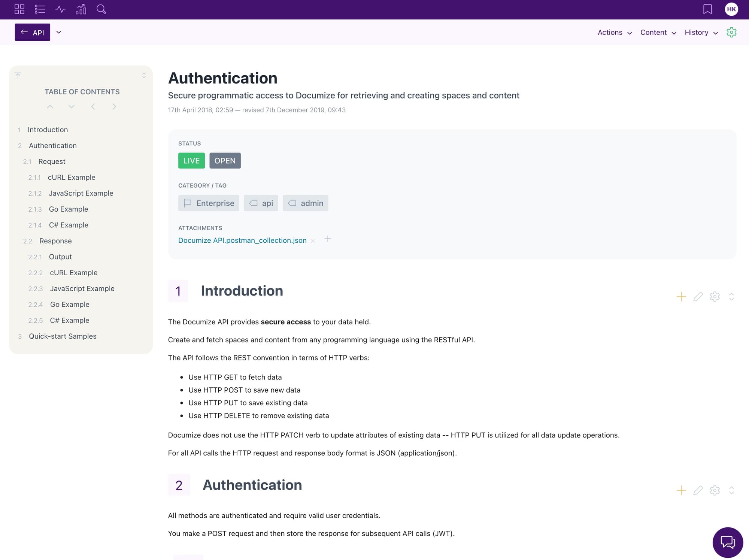Remove the attachment with the x icon

[x=313, y=241]
